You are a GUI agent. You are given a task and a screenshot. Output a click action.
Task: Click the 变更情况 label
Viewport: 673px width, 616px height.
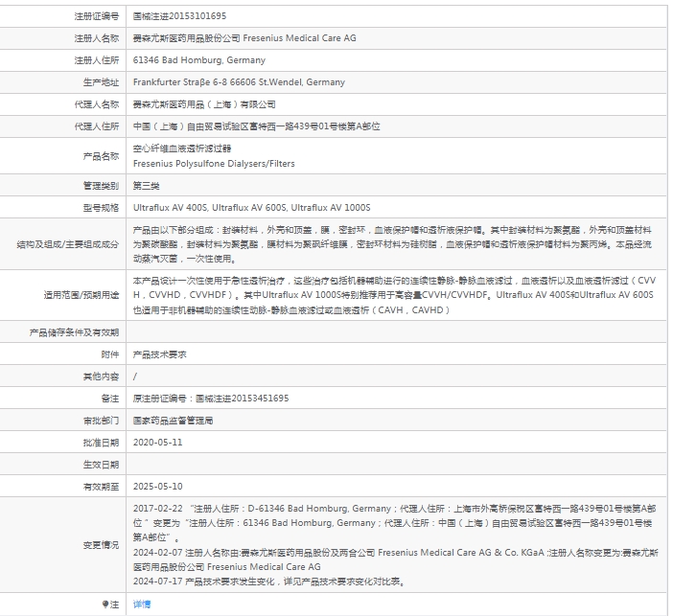tap(101, 545)
